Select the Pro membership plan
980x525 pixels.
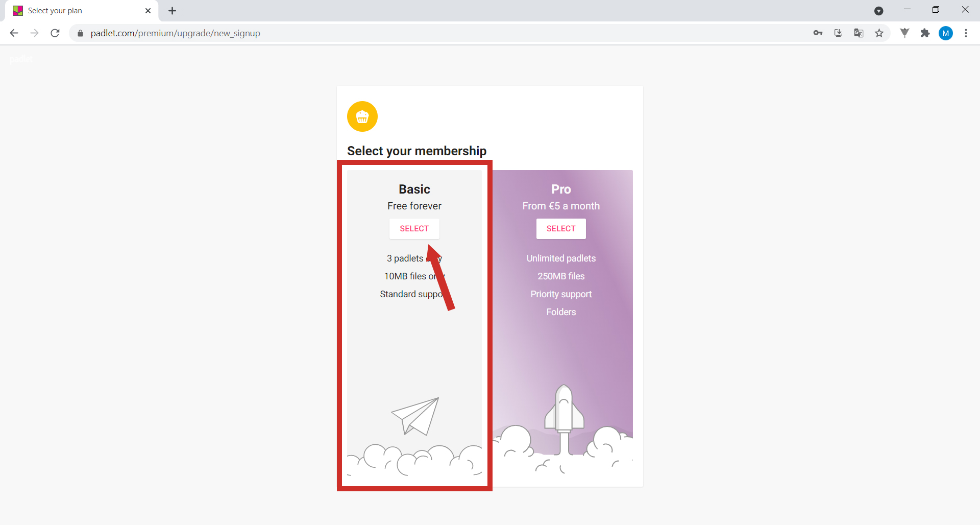[x=561, y=229]
